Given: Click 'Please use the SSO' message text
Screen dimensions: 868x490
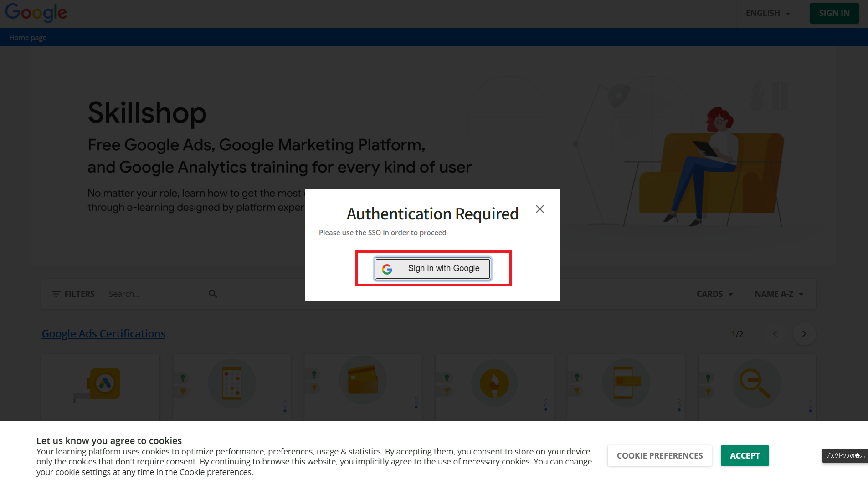Looking at the screenshot, I should 382,232.
